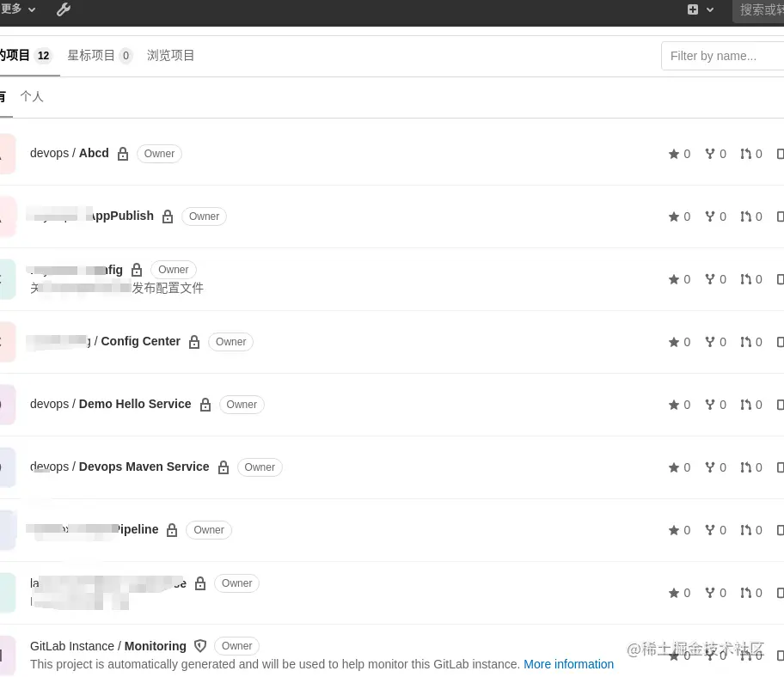
Task: Click Owner badge on Config Center row
Action: coord(231,342)
